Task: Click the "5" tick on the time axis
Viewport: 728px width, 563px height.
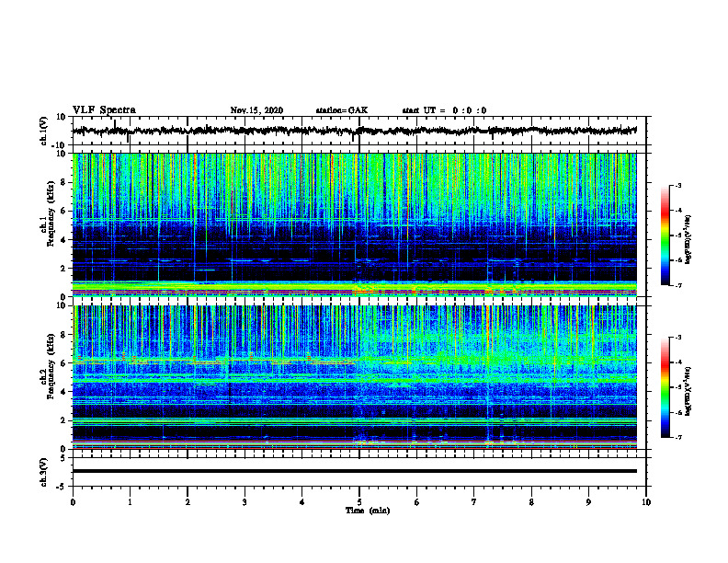Action: tap(359, 502)
